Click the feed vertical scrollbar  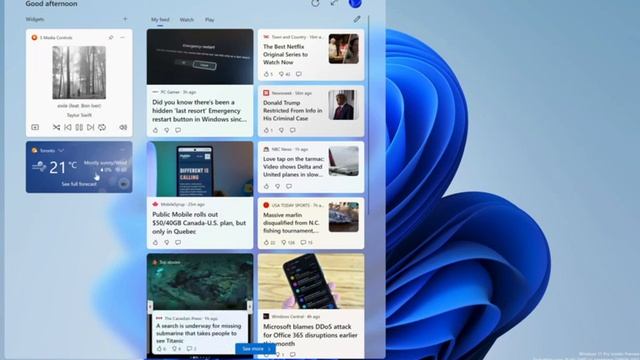point(369,114)
